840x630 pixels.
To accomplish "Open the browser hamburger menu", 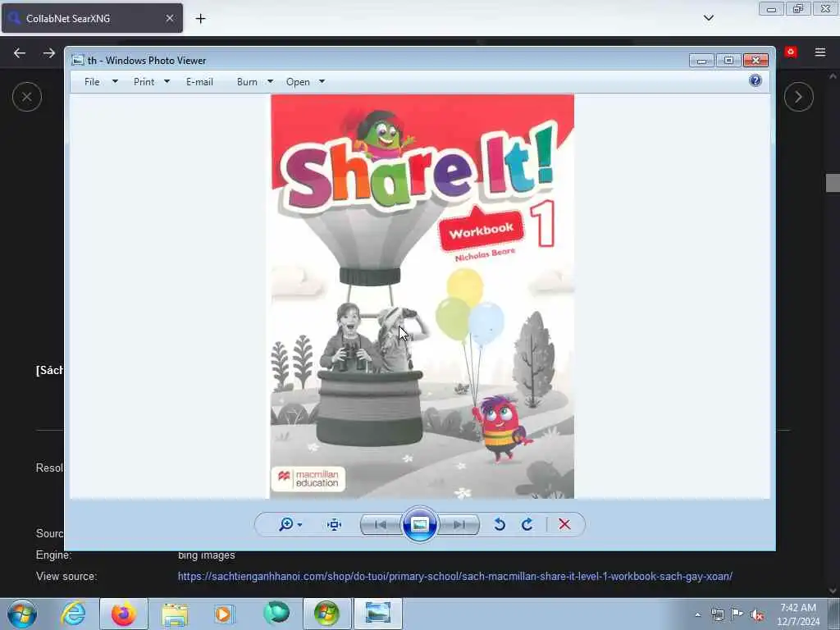I will [x=820, y=52].
